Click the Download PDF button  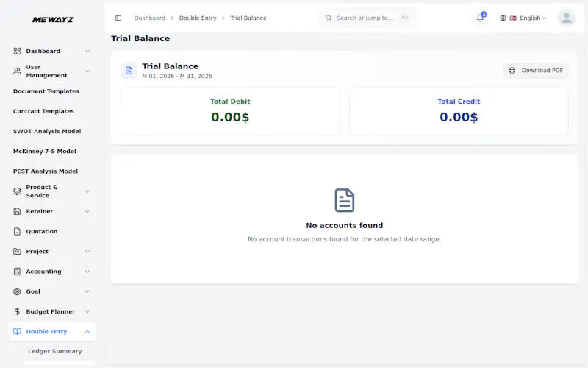pyautogui.click(x=536, y=70)
